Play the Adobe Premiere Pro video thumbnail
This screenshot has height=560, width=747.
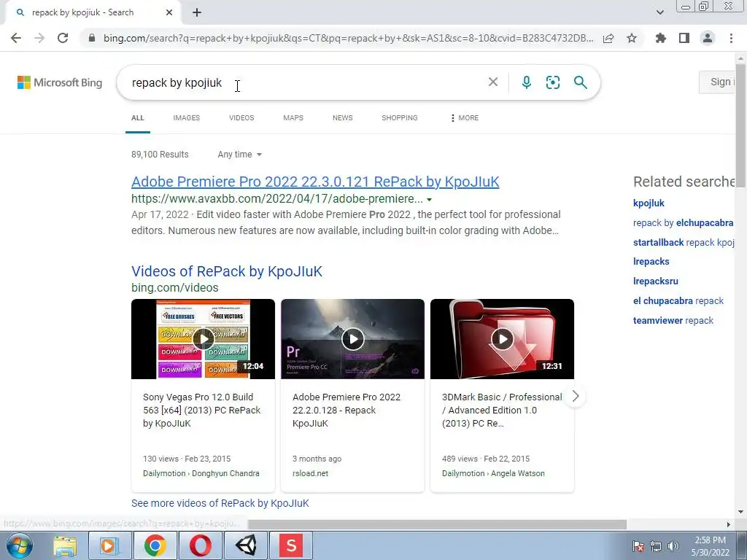[352, 339]
